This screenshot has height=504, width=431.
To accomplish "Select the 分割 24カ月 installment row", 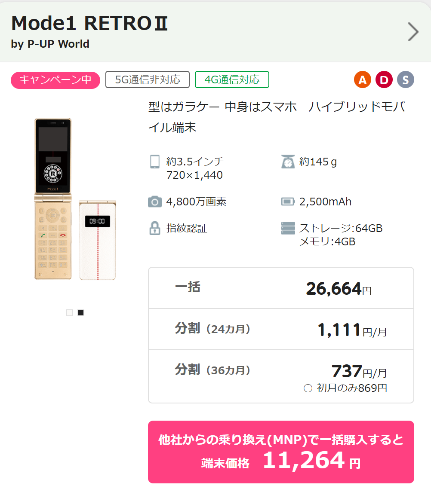I will tap(281, 330).
